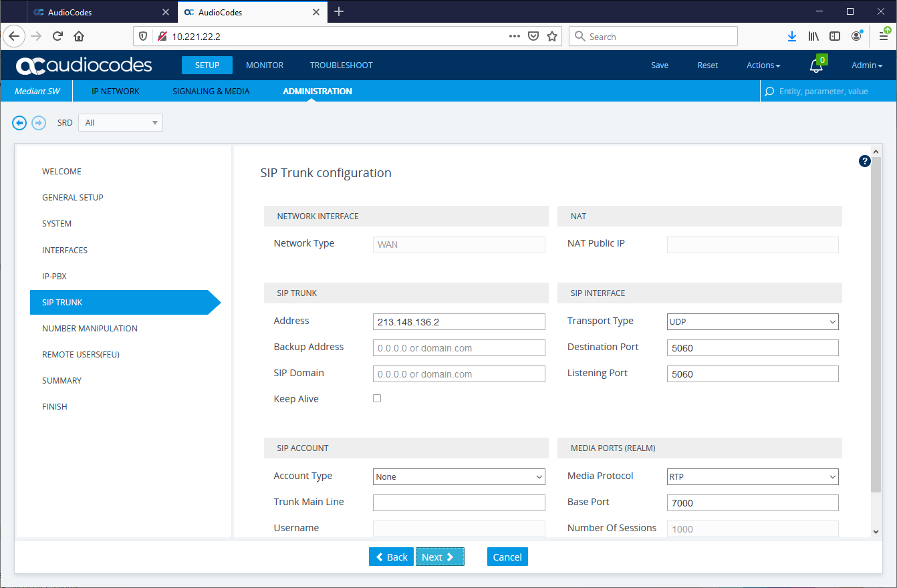Open a new browser tab with the plus
The image size is (897, 588).
(339, 11)
